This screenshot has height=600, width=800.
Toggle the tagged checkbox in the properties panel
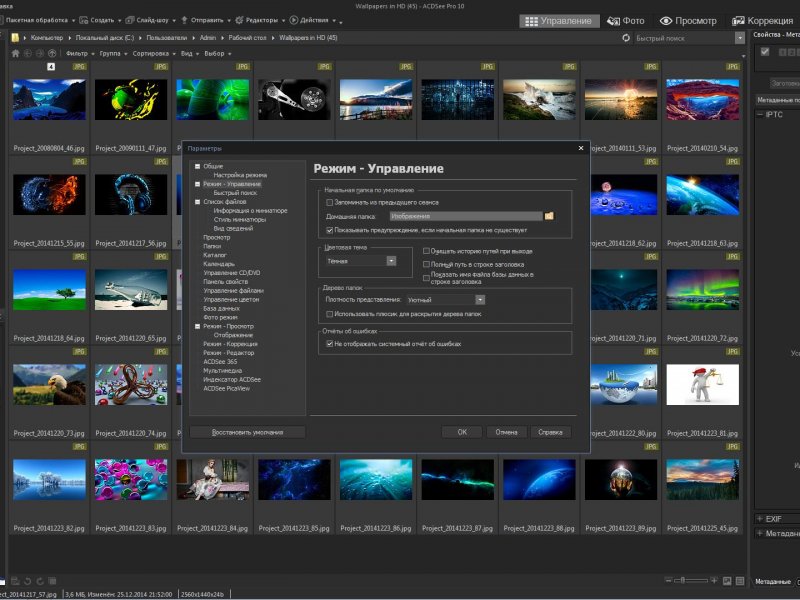pos(765,52)
